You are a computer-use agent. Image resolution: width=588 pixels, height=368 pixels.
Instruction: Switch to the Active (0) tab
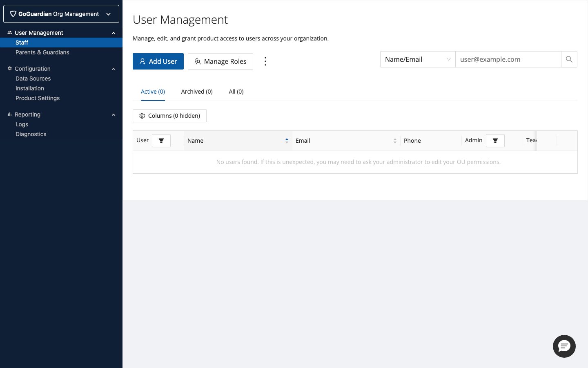(x=153, y=92)
